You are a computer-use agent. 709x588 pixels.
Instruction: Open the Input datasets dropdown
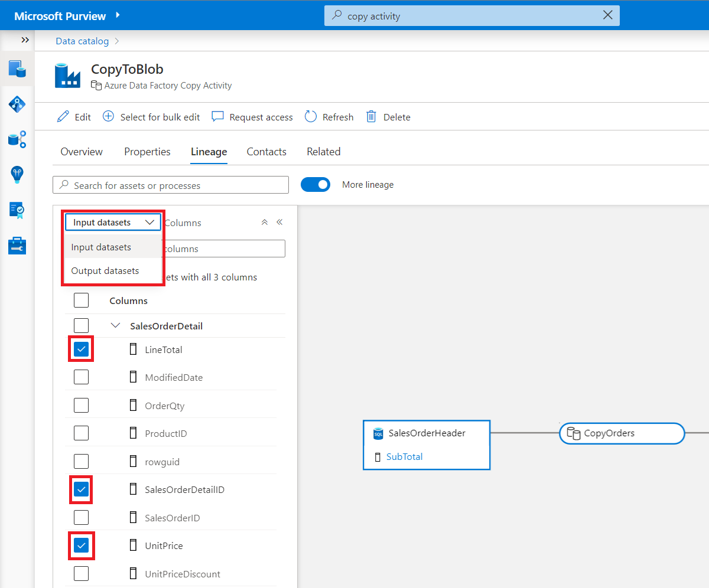tap(113, 222)
